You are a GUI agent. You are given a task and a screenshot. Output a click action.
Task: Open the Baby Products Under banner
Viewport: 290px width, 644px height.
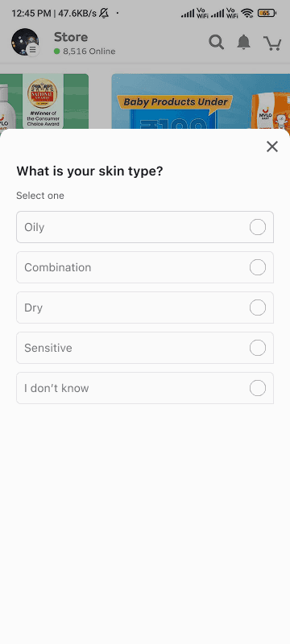(201, 101)
